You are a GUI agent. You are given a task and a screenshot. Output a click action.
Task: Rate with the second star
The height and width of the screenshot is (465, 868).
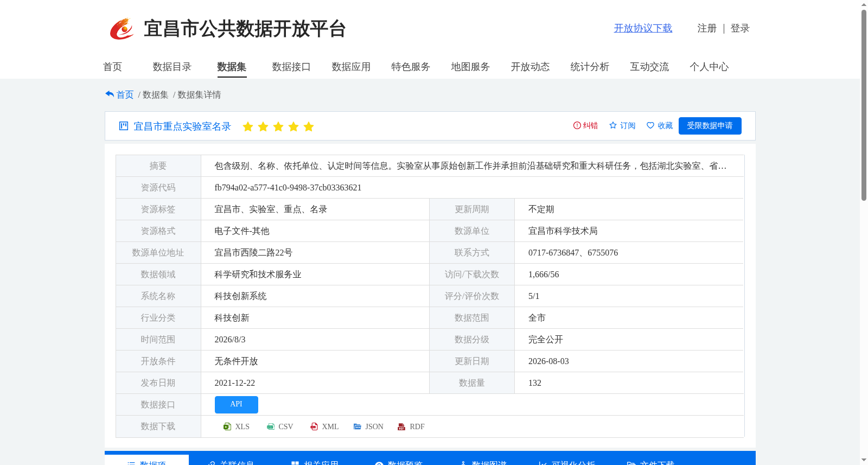click(x=263, y=126)
